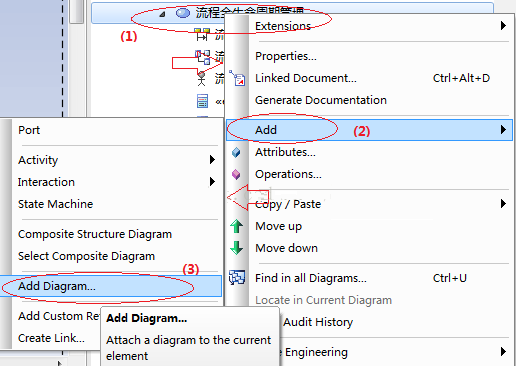
Task: Click the green Move up arrow icon
Action: coord(237,226)
